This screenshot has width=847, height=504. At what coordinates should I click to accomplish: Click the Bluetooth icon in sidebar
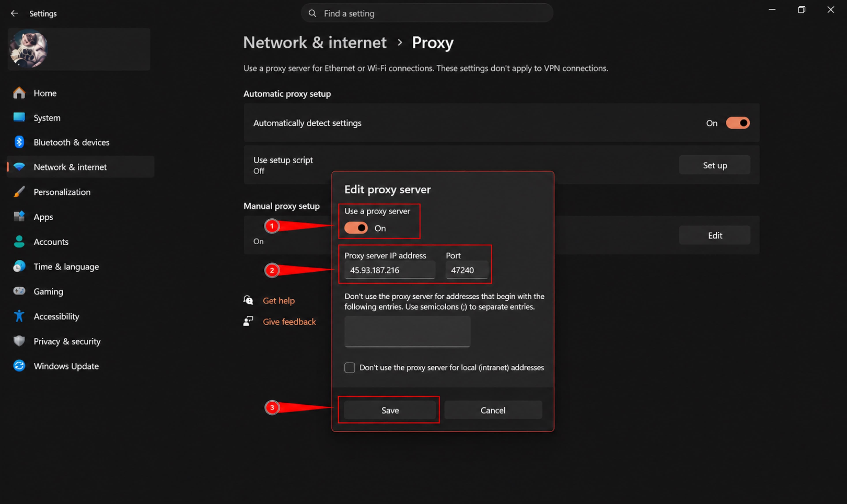(19, 142)
